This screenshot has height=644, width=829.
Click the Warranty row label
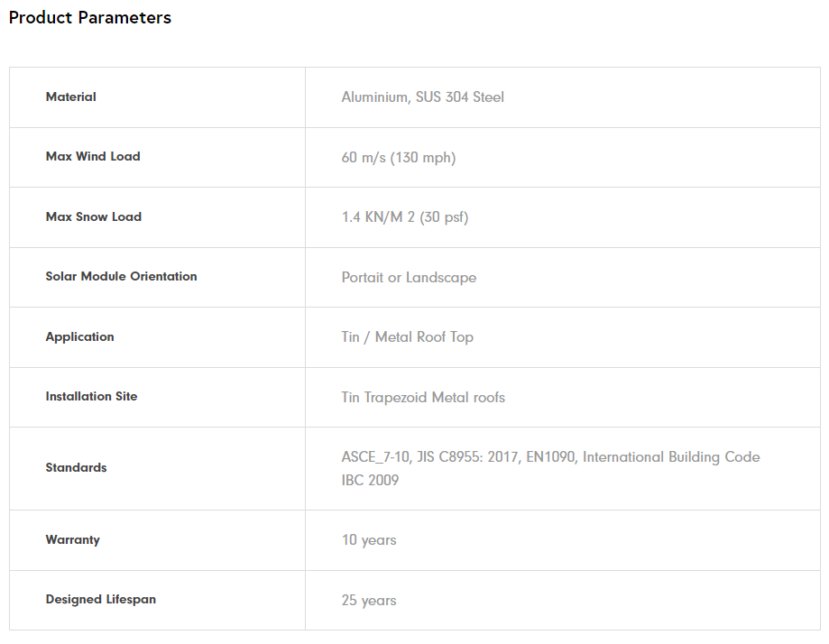[73, 539]
